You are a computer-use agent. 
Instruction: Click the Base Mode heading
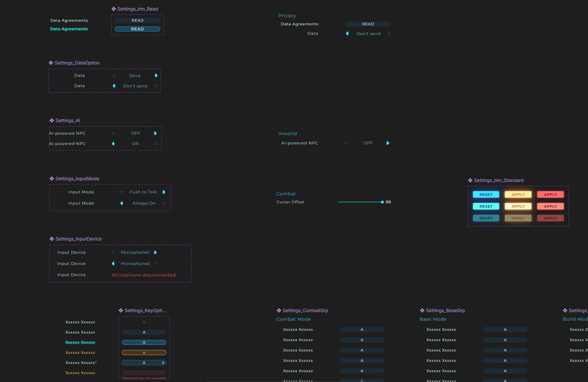(433, 319)
